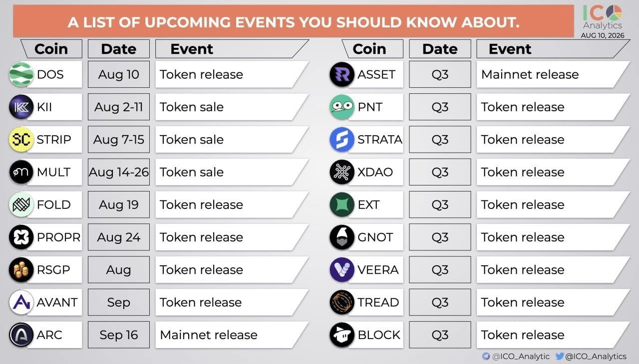The height and width of the screenshot is (364, 639).
Task: Select the KII coin icon
Action: [21, 107]
